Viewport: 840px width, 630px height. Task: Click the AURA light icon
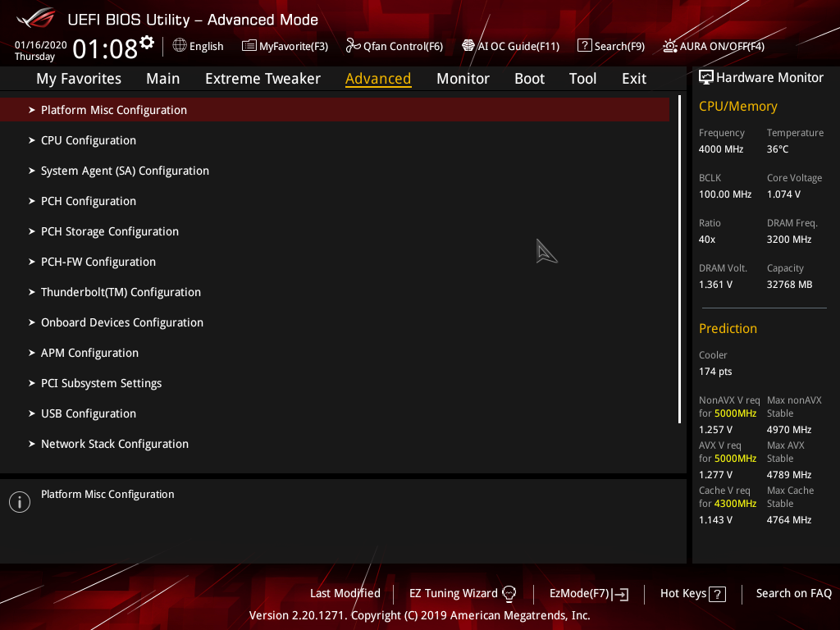669,46
